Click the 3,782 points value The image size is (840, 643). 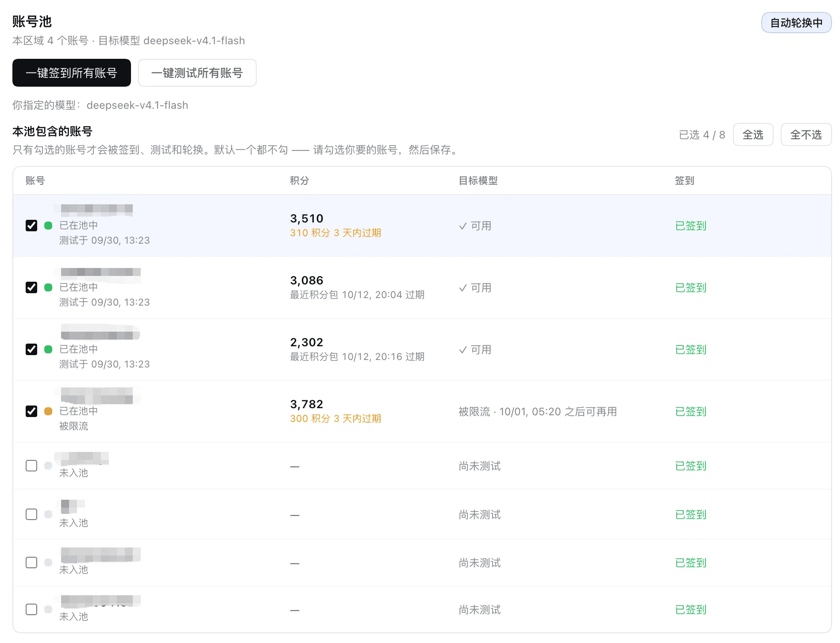point(307,404)
